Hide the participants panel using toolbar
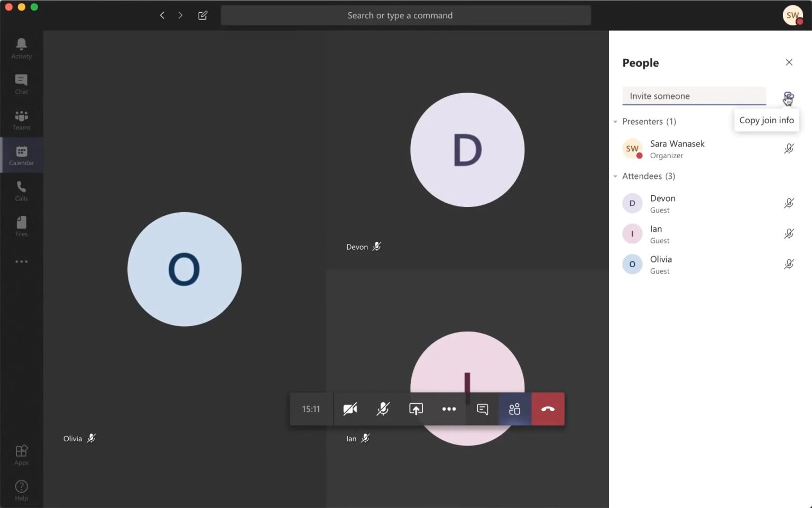Image resolution: width=812 pixels, height=508 pixels. [x=514, y=409]
